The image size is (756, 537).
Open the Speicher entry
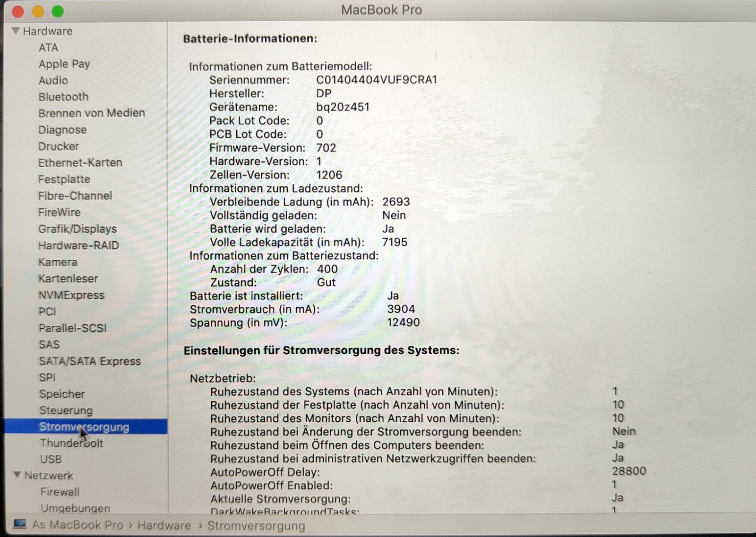[x=62, y=394]
